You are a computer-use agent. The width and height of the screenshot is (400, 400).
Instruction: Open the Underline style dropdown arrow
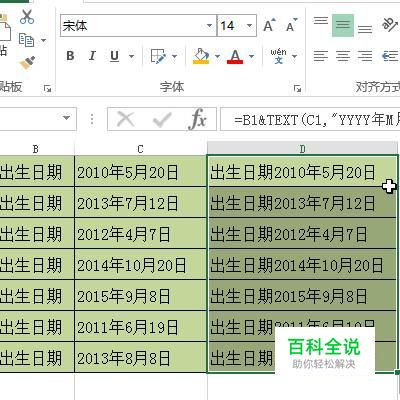(131, 56)
